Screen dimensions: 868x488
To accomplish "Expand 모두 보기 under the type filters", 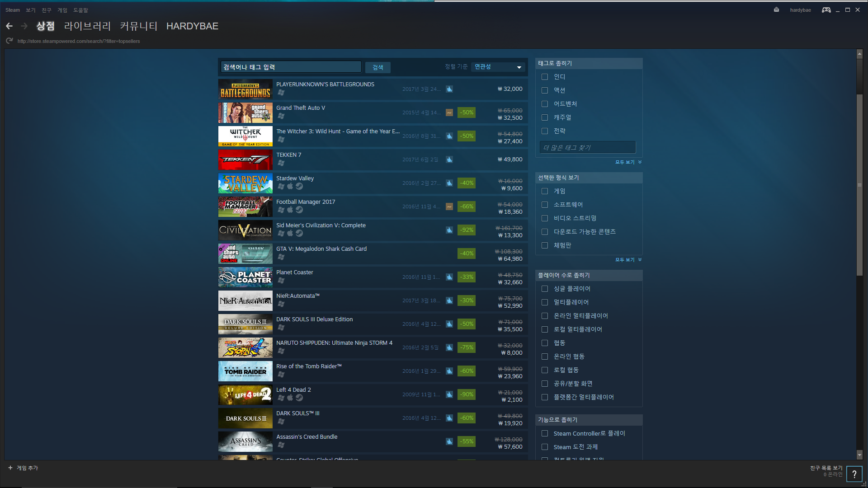I will click(x=628, y=260).
